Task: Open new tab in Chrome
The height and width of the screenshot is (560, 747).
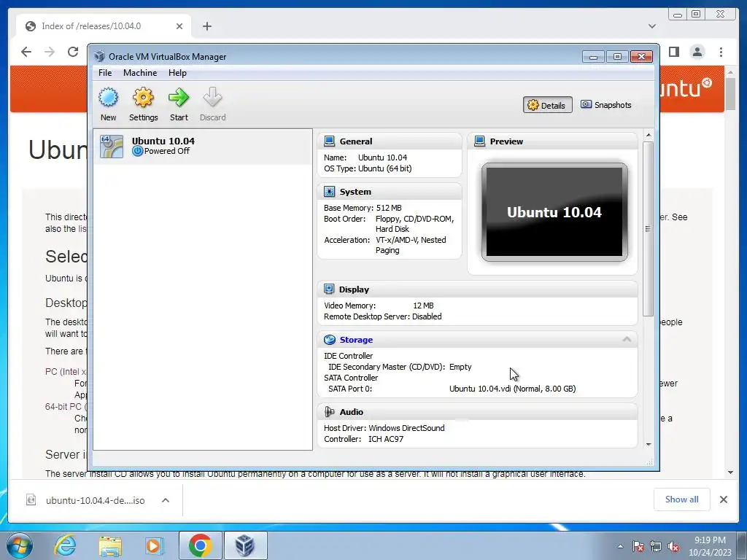Action: tap(206, 26)
